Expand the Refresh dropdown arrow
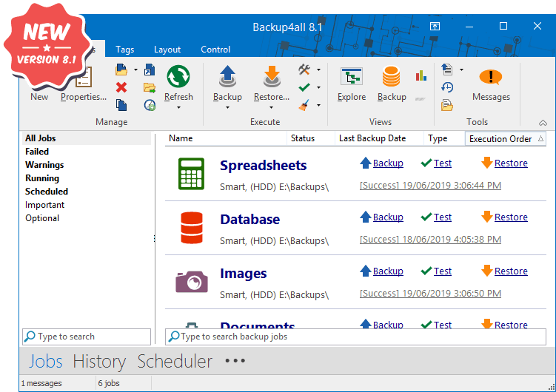 (x=178, y=108)
